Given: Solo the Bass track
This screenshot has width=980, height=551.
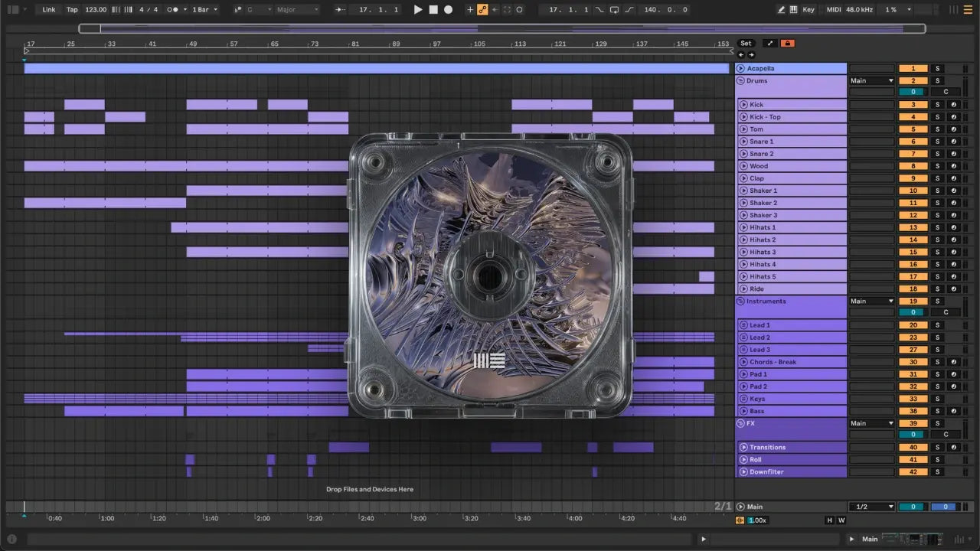Looking at the screenshot, I should pyautogui.click(x=936, y=411).
